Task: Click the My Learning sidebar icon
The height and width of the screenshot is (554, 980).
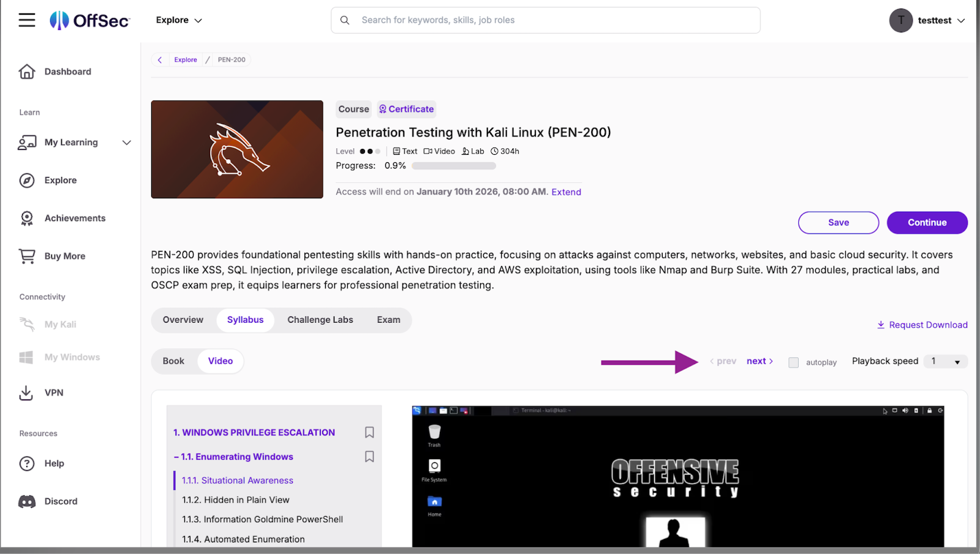Action: click(27, 143)
